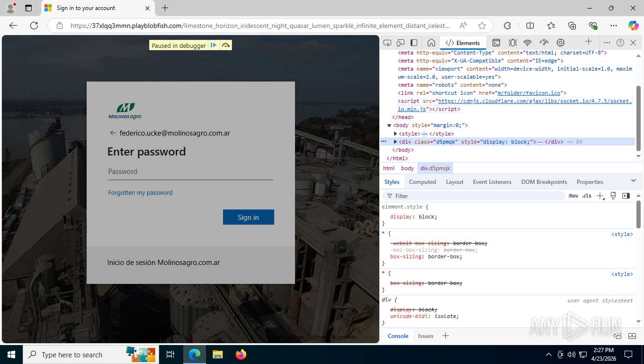Open a new browser tab
Image resolution: width=644 pixels, height=364 pixels.
[165, 8]
